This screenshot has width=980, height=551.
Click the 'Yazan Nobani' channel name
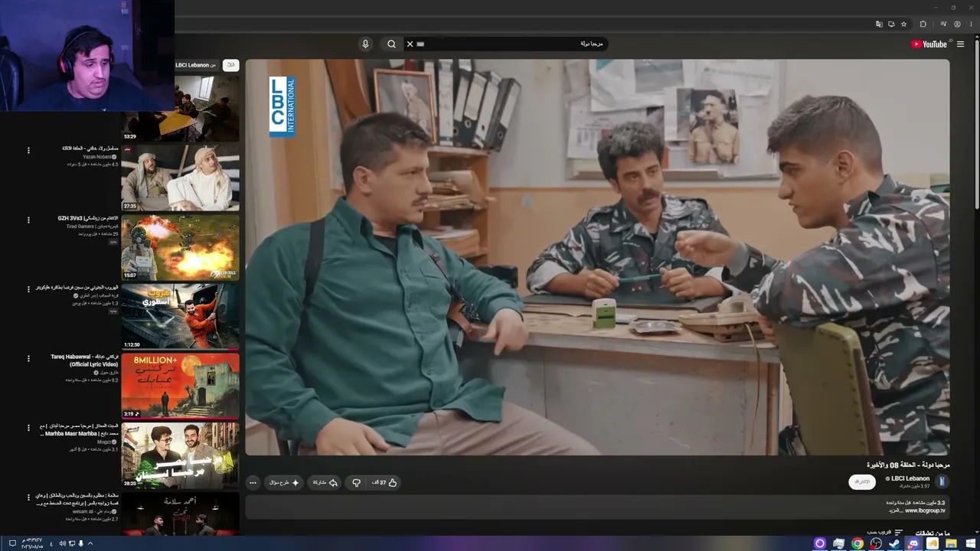coord(97,157)
